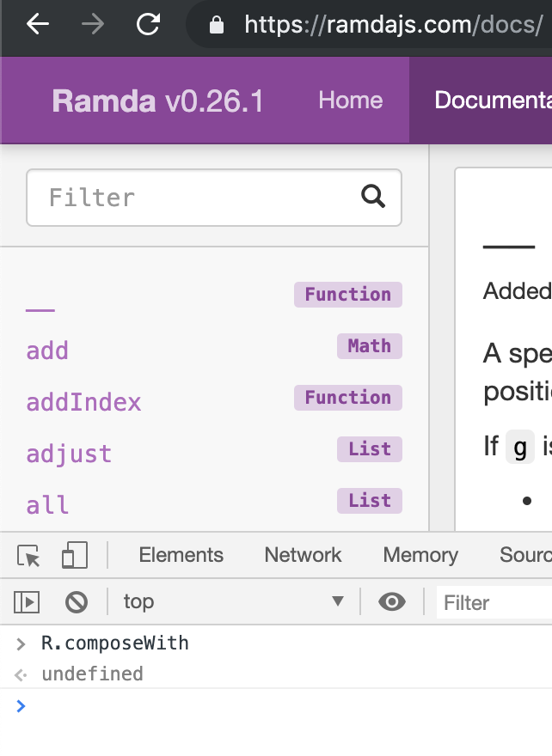
Task: Expand the console sidebar
Action: [x=27, y=602]
